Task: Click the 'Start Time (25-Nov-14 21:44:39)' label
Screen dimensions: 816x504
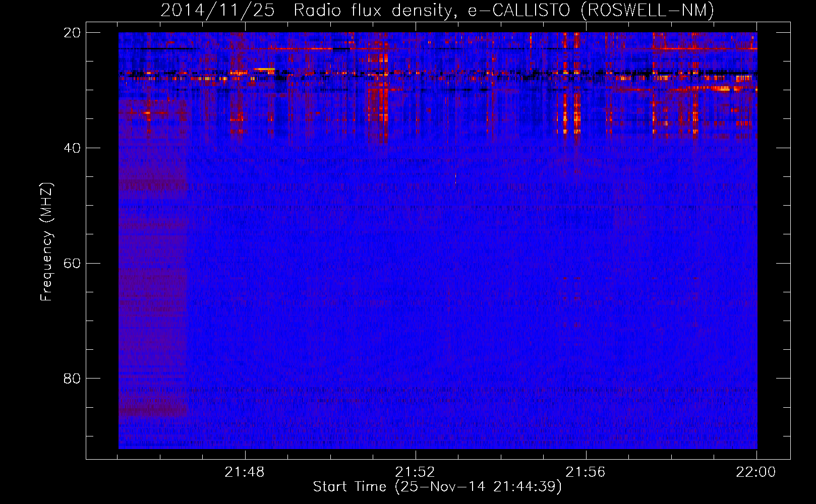Action: (x=437, y=487)
